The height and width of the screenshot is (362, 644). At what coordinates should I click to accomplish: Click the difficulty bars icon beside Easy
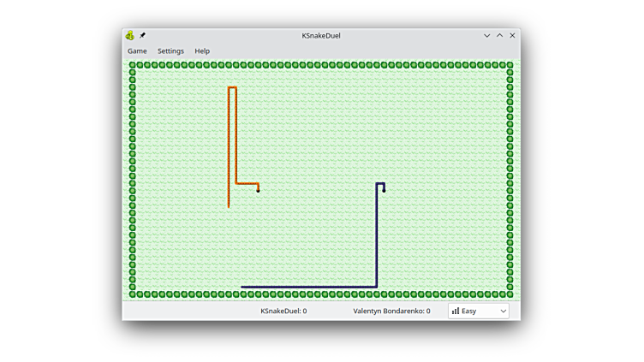coord(456,311)
